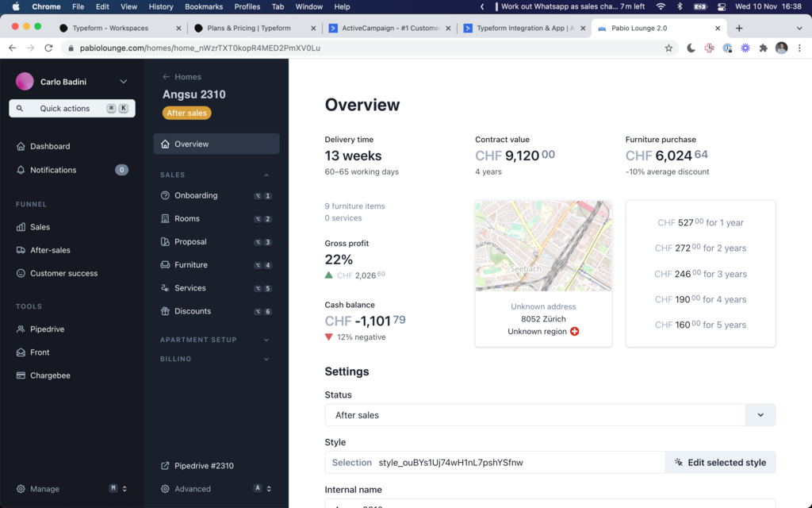Click the After sales status badge

coord(187,113)
